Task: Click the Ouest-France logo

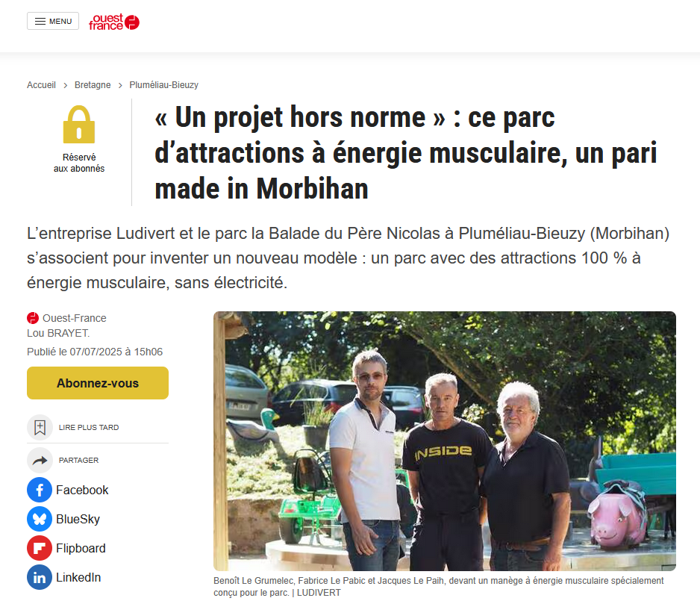Action: (x=114, y=22)
